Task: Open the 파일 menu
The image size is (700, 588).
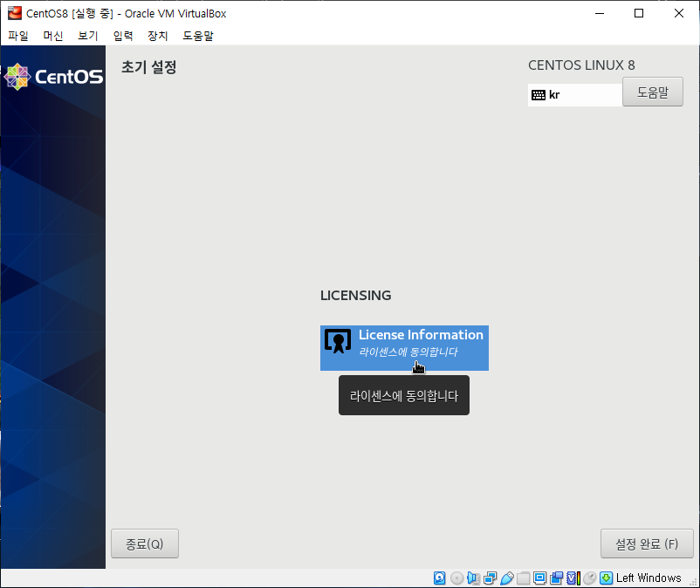Action: [x=18, y=36]
